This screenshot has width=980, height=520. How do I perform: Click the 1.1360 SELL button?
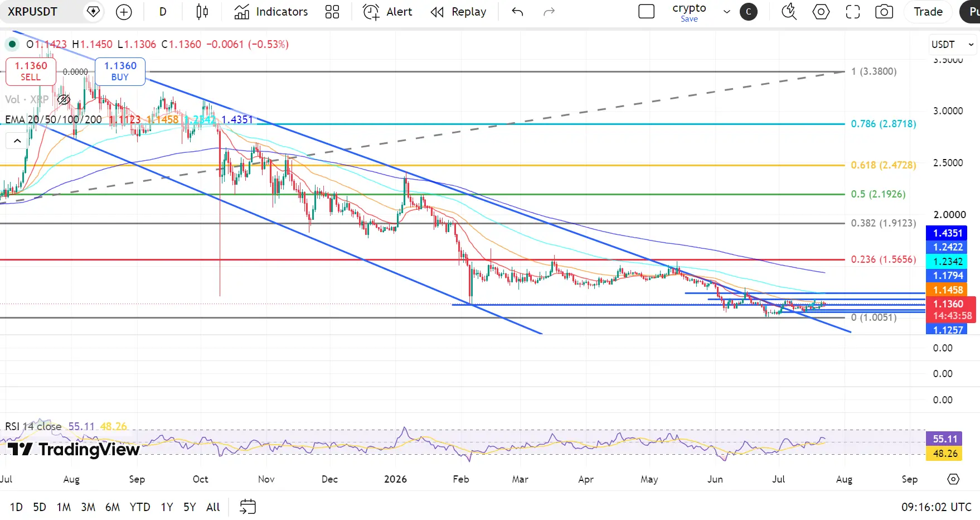pyautogui.click(x=31, y=71)
